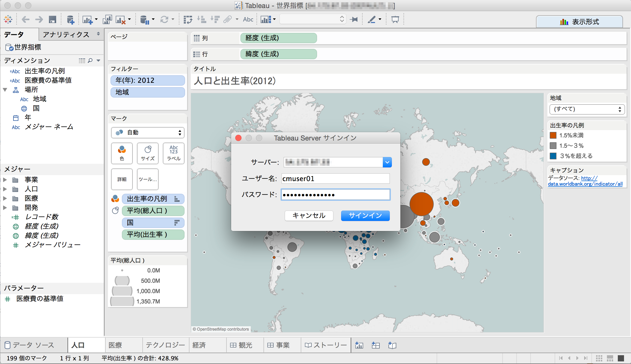The width and height of the screenshot is (631, 364).
Task: Click the Sort ascending toolbar icon
Action: (201, 20)
